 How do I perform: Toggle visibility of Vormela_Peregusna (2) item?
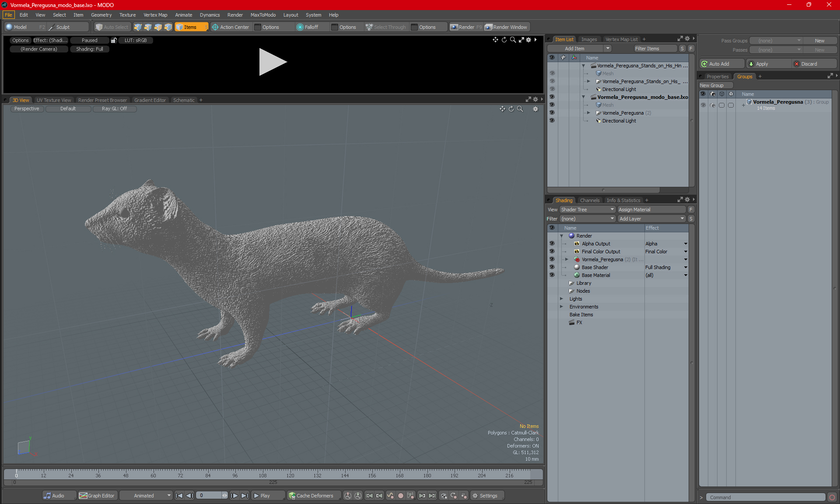[552, 113]
